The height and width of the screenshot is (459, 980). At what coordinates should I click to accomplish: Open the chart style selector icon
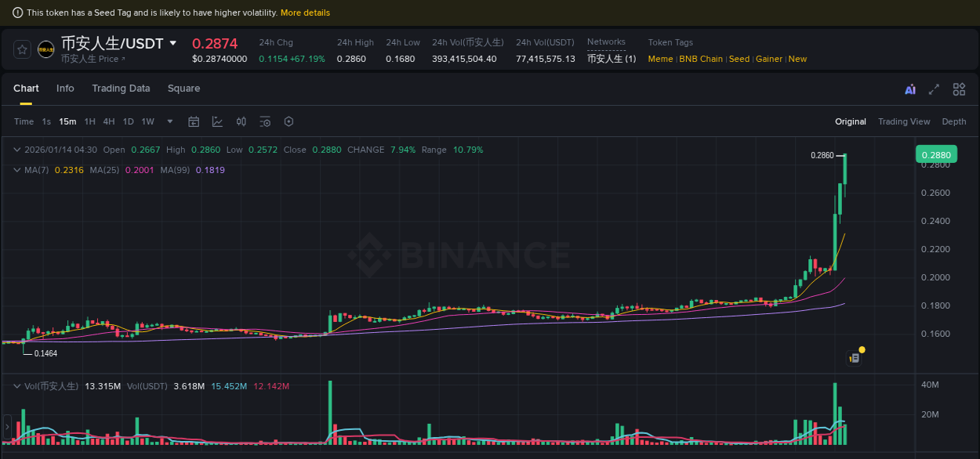[x=217, y=121]
